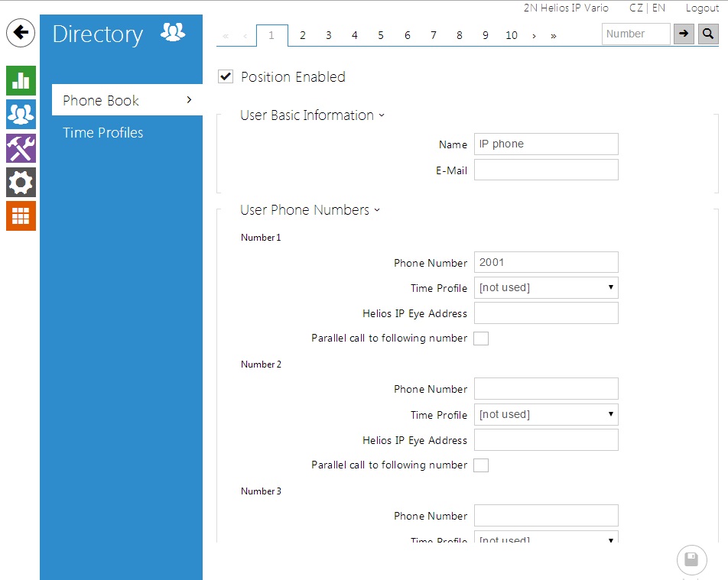Click the floppy disk save icon
The height and width of the screenshot is (580, 728).
691,560
